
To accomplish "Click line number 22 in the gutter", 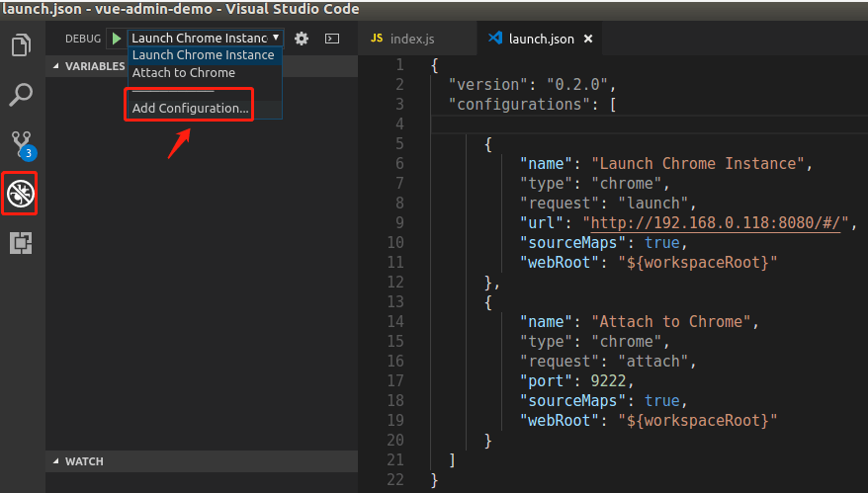I will pyautogui.click(x=395, y=480).
